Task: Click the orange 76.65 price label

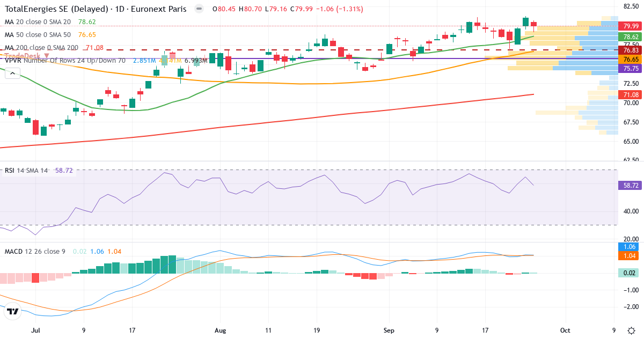Action: [631, 59]
